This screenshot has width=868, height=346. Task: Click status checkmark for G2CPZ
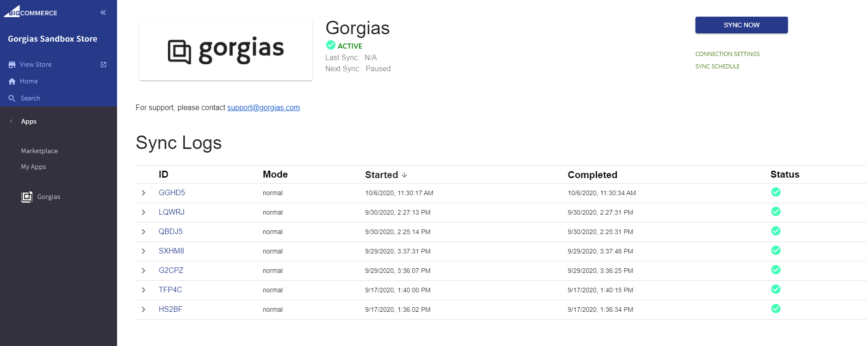(x=776, y=270)
